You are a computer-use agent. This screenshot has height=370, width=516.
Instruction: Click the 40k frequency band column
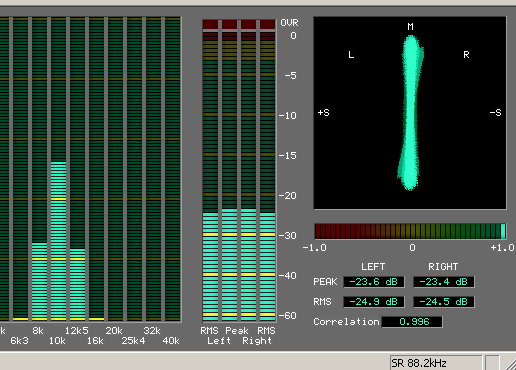(x=173, y=169)
